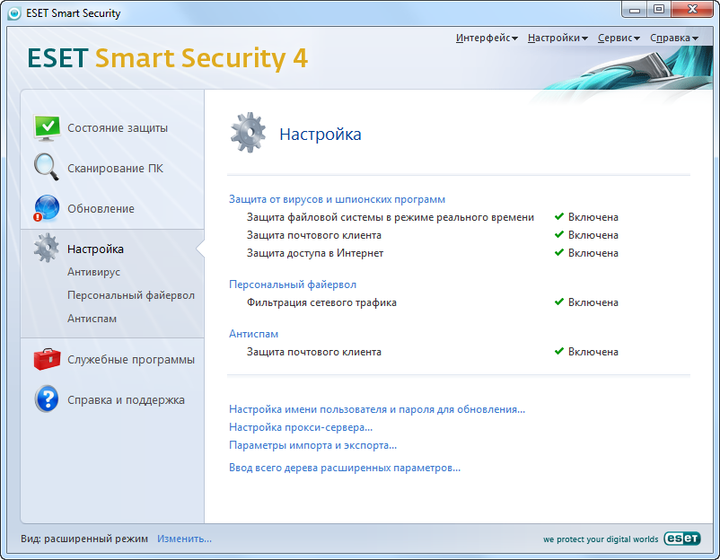Open Параметры импорта и экспорта link
The width and height of the screenshot is (720, 560).
313,445
